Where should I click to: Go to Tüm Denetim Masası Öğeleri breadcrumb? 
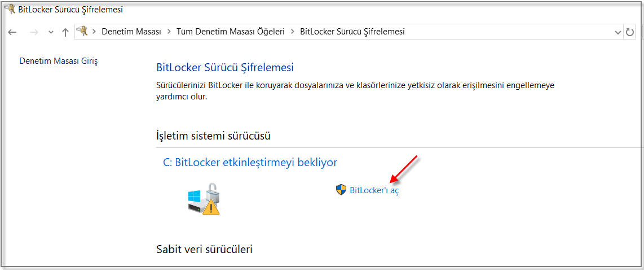[x=230, y=32]
